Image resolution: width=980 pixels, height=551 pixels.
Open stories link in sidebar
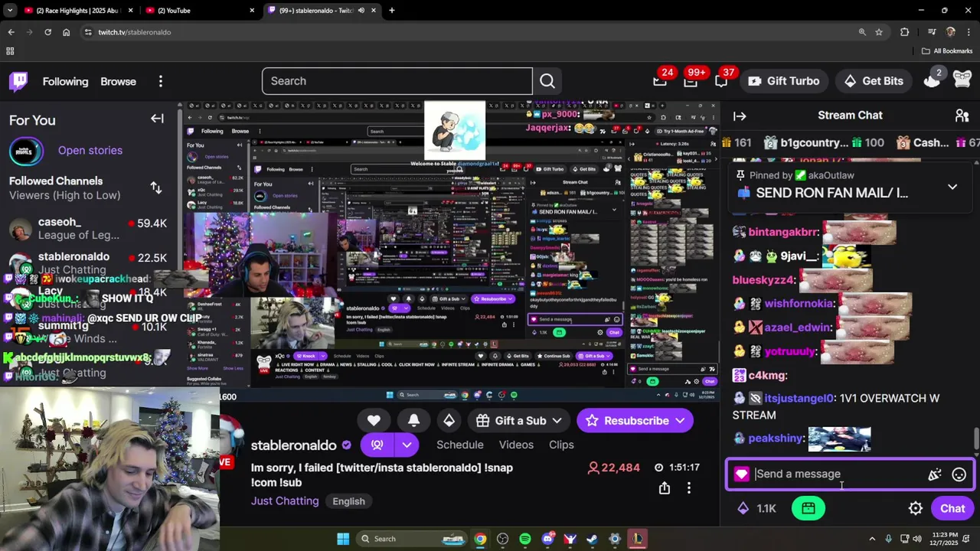[x=90, y=150]
